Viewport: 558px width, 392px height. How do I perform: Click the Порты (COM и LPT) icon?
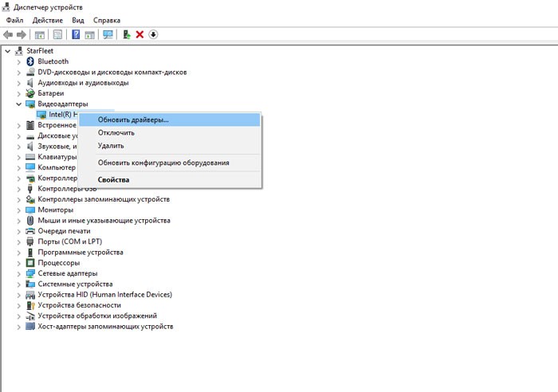pos(30,241)
